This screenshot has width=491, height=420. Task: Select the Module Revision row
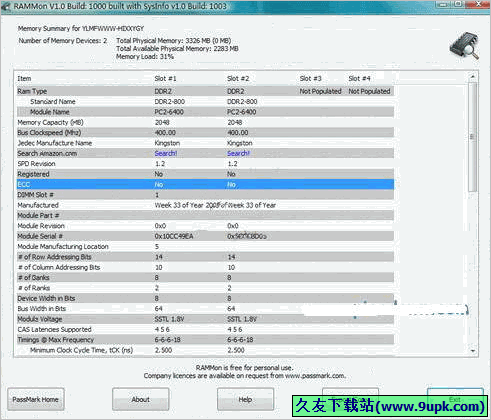point(205,226)
